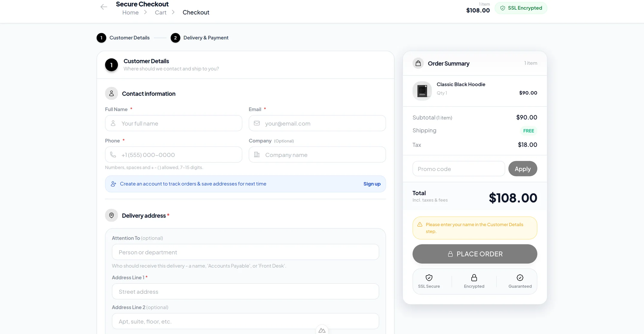Click the large step 1 circle in card header

[x=111, y=65]
